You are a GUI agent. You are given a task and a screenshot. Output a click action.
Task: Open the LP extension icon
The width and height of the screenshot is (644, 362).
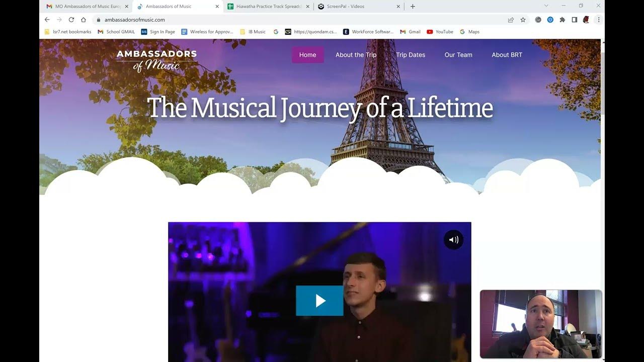click(538, 20)
